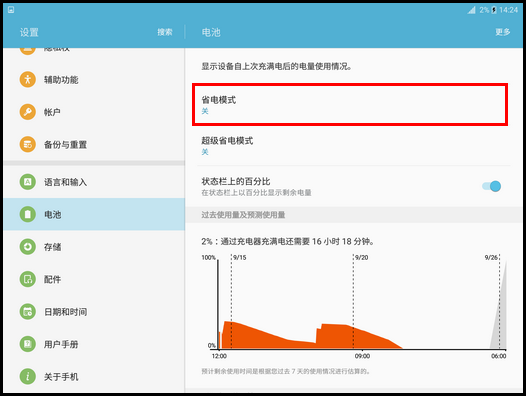
Task: Open 配件 settings entry
Action: pos(94,279)
